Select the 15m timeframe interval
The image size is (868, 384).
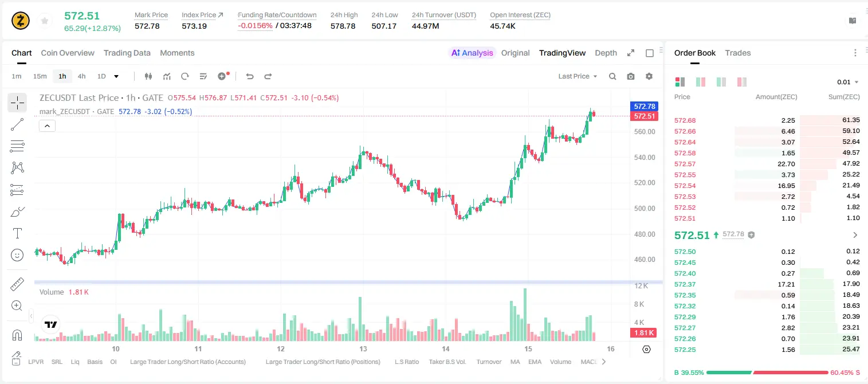pyautogui.click(x=40, y=76)
